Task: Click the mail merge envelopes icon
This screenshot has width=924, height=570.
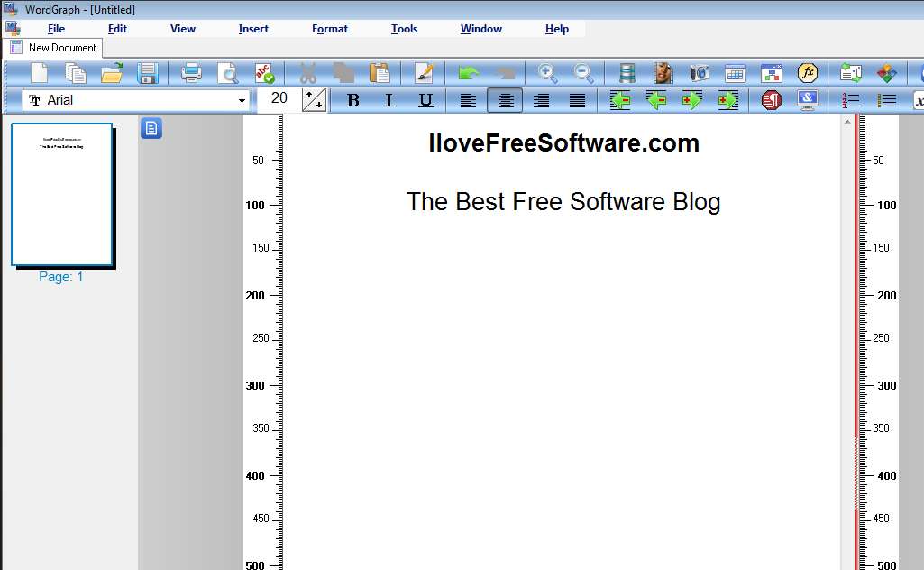Action: tap(850, 73)
